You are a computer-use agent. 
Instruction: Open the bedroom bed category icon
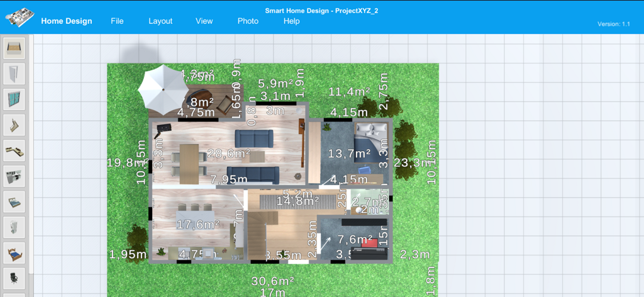(14, 202)
